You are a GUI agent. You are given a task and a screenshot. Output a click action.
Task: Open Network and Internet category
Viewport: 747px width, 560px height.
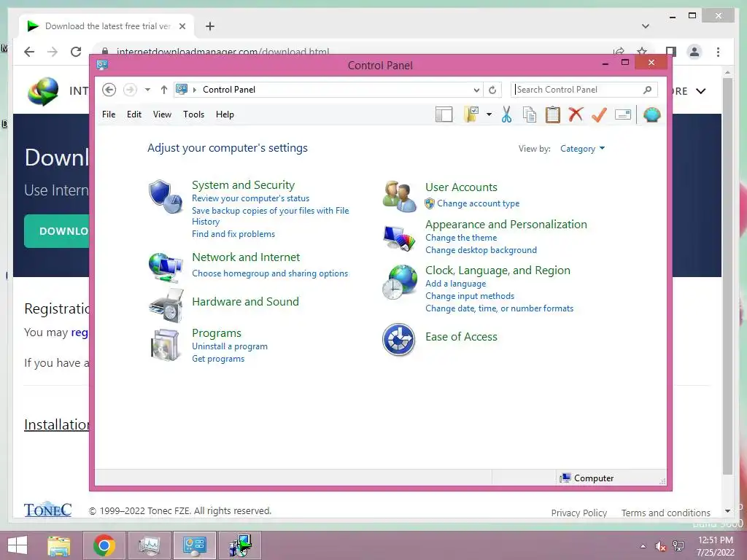[x=246, y=257]
